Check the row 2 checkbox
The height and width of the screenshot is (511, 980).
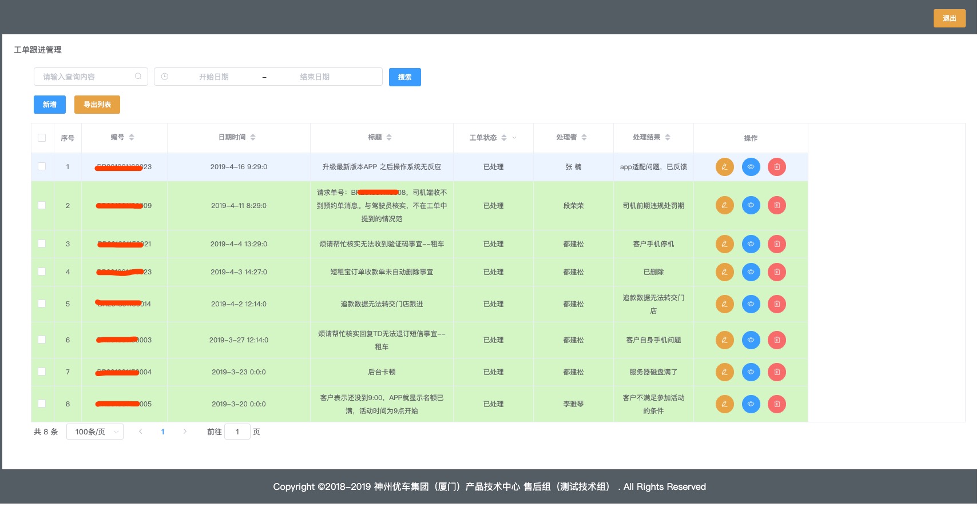(42, 205)
